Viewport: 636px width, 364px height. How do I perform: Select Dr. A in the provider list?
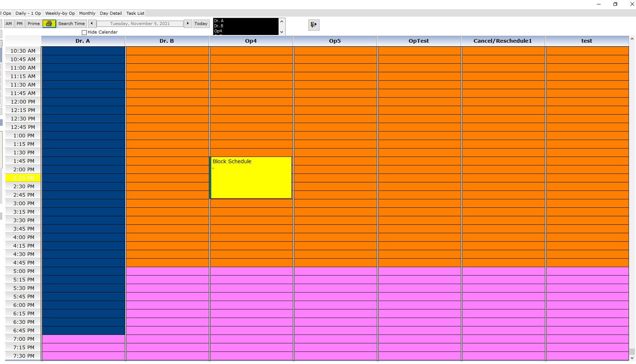pyautogui.click(x=219, y=21)
